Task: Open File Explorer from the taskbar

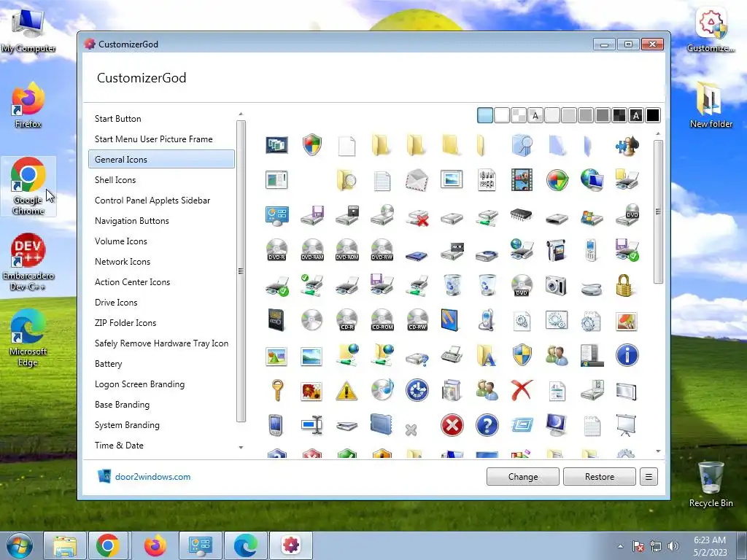Action: tap(65, 545)
